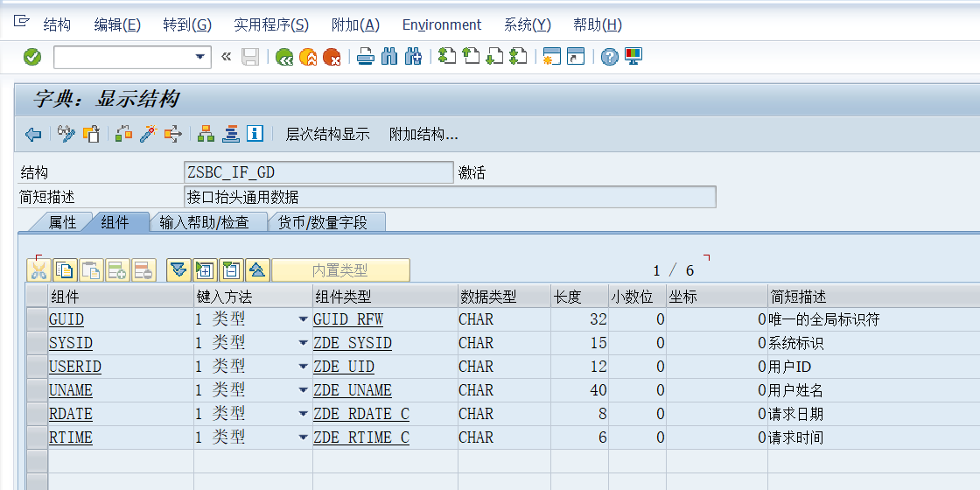The height and width of the screenshot is (490, 980).
Task: Click the command input field
Action: pyautogui.click(x=123, y=57)
